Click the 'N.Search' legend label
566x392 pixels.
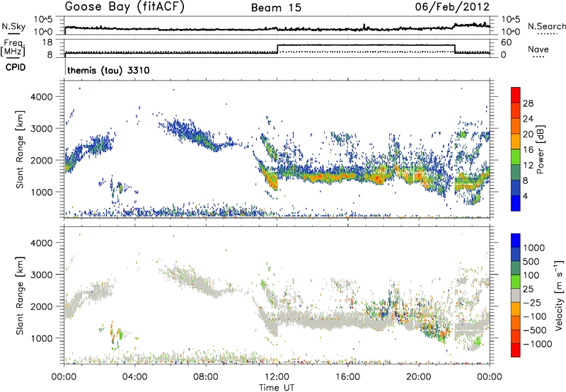point(546,26)
